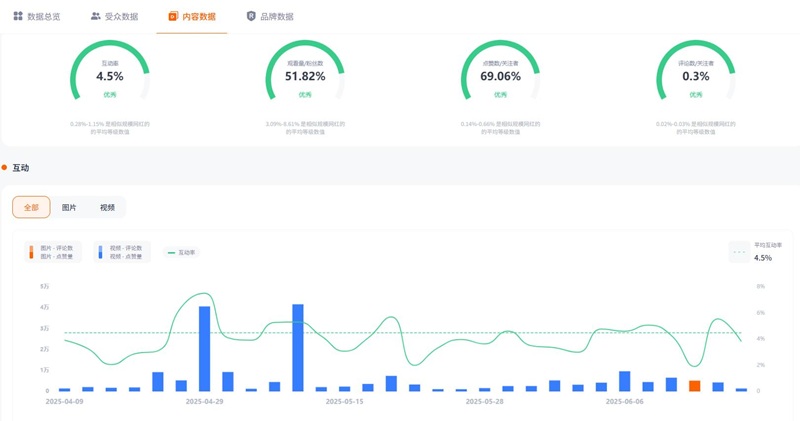Switch chart filter to 图片

coord(69,207)
